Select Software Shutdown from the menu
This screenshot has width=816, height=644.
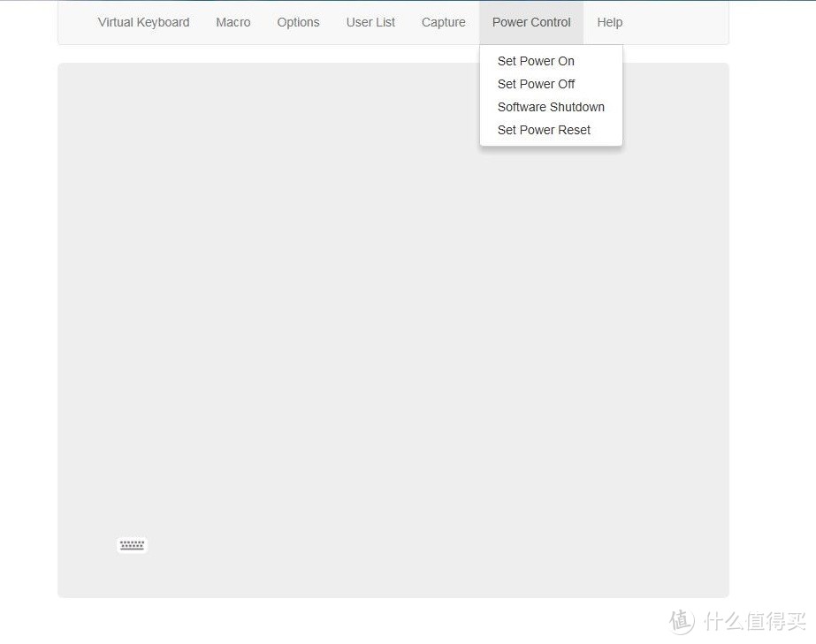point(551,107)
